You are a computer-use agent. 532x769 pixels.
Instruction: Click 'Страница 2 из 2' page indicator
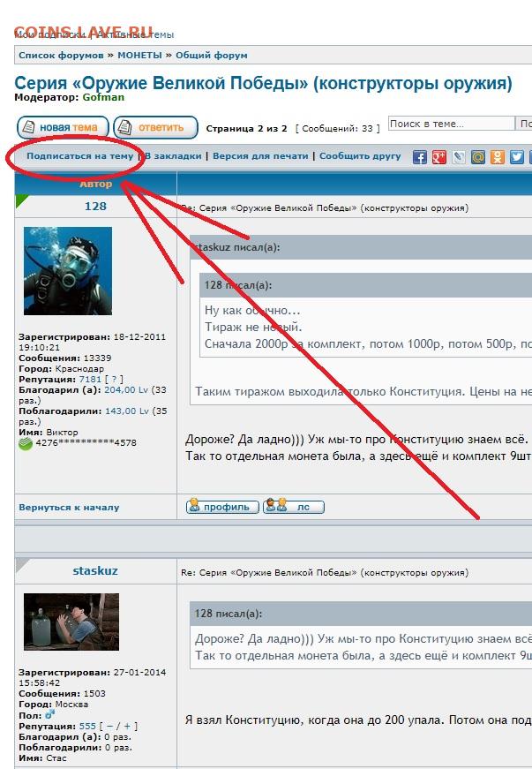(x=246, y=129)
